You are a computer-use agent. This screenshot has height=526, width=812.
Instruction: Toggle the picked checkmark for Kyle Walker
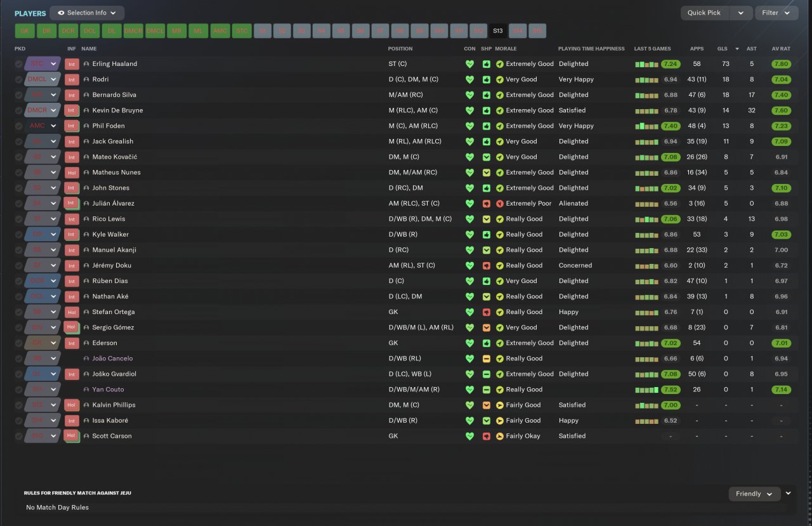point(19,235)
